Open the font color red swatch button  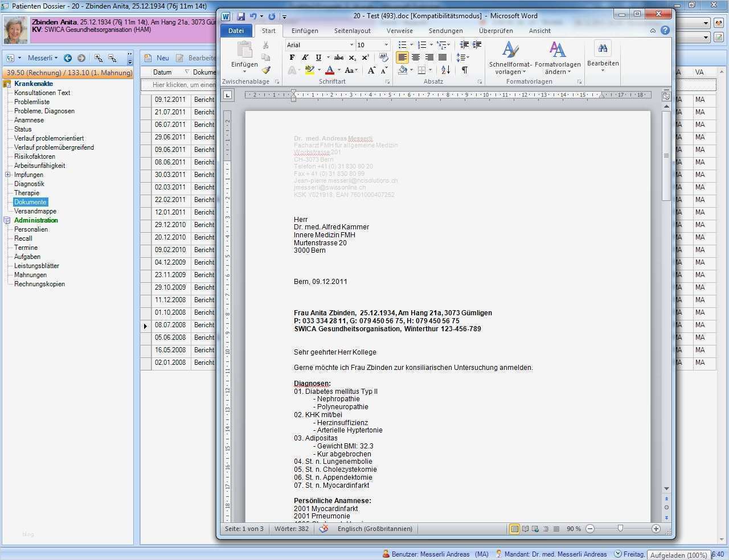329,71
